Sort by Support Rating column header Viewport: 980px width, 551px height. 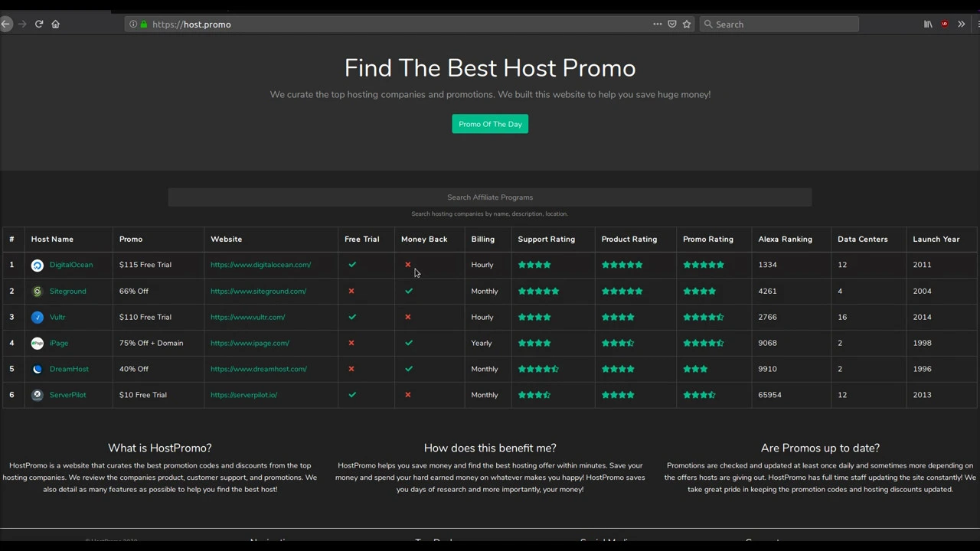click(547, 240)
